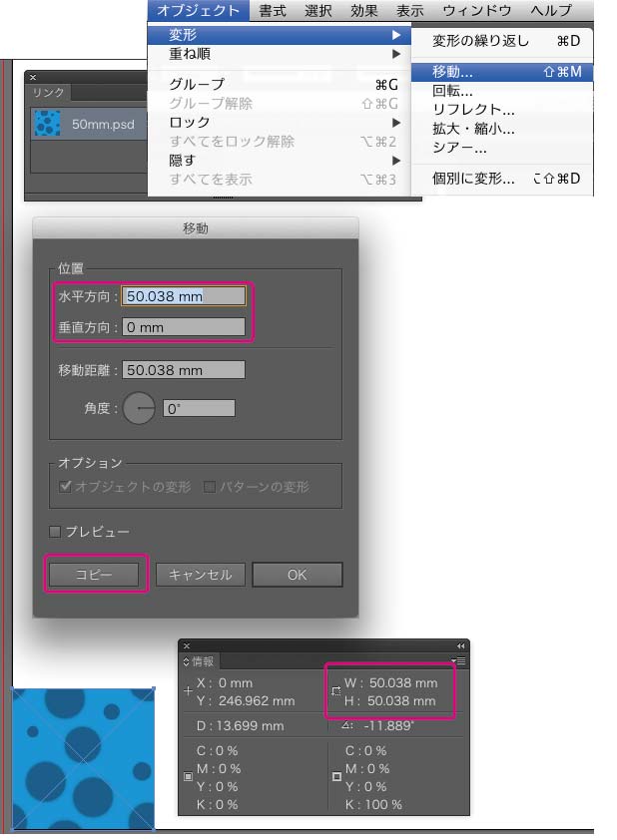This screenshot has width=617, height=840.
Task: Collapse the Info panel with double-arrow icon
Action: (460, 645)
